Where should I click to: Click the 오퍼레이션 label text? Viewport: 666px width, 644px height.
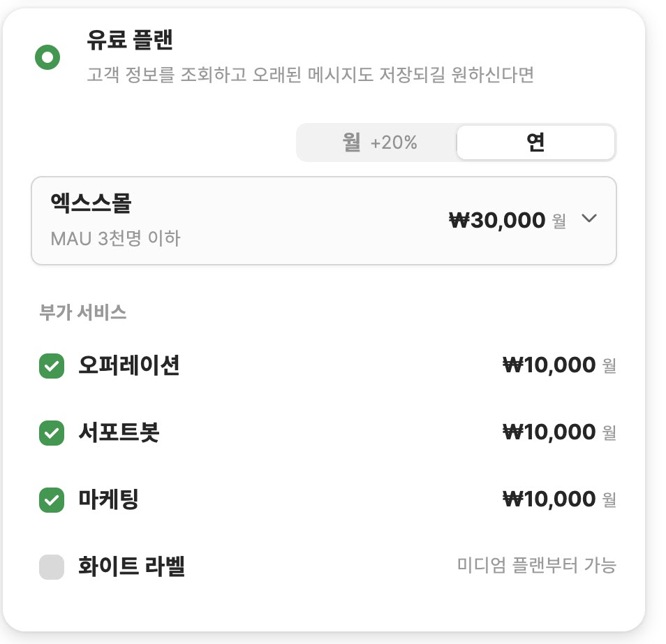point(129,365)
